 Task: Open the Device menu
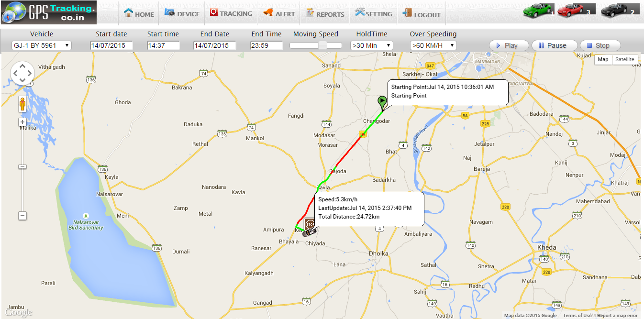182,13
